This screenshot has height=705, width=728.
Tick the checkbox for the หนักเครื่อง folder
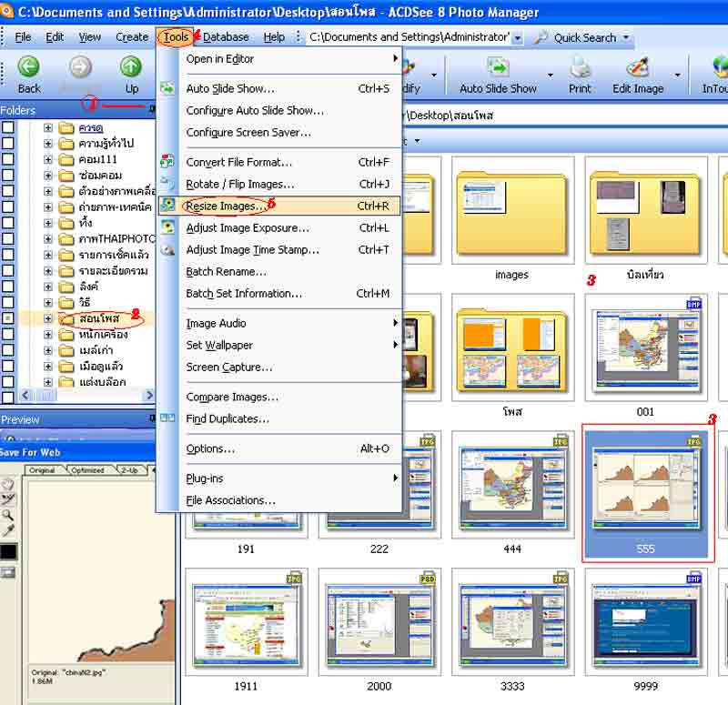[x=8, y=334]
